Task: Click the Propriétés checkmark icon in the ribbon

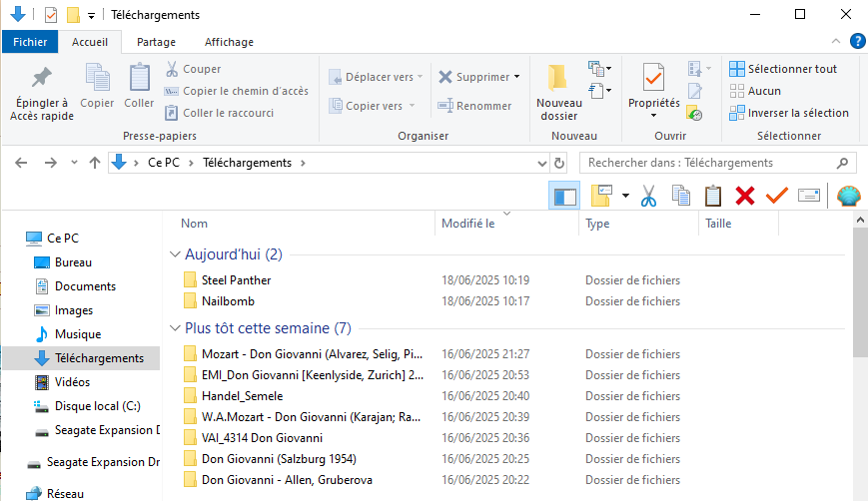Action: pos(653,78)
